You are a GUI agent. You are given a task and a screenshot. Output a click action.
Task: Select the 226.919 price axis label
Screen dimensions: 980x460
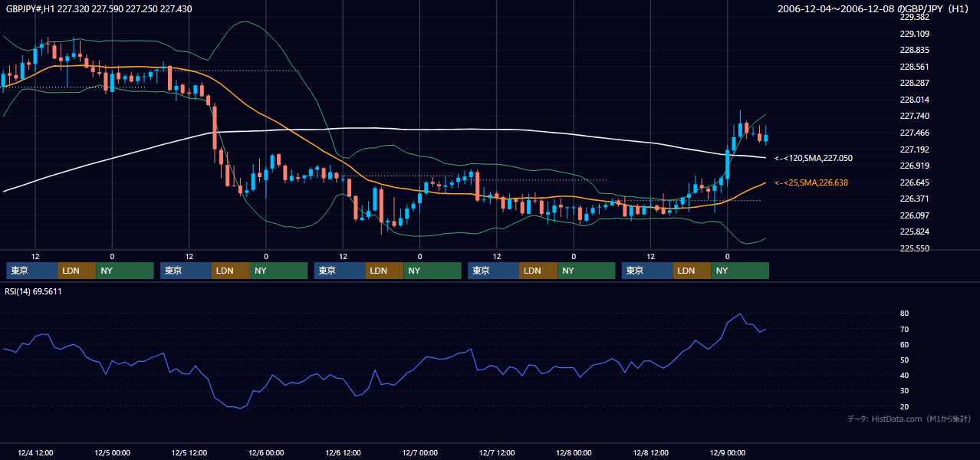[x=915, y=166]
